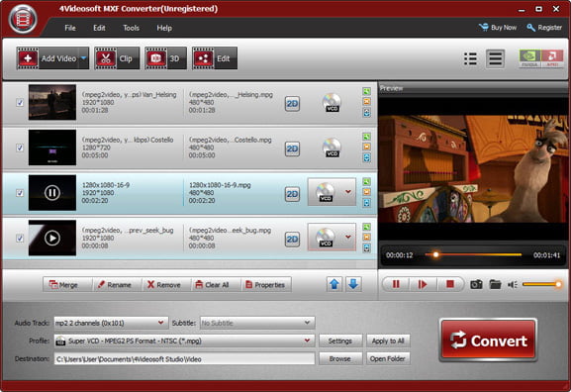This screenshot has width=571, height=392.
Task: Remove the selected video
Action: coord(166,285)
